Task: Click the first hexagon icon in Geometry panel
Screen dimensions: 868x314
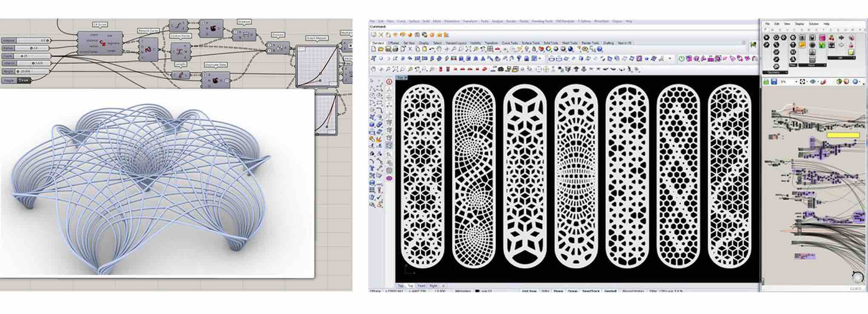Action: click(x=766, y=37)
